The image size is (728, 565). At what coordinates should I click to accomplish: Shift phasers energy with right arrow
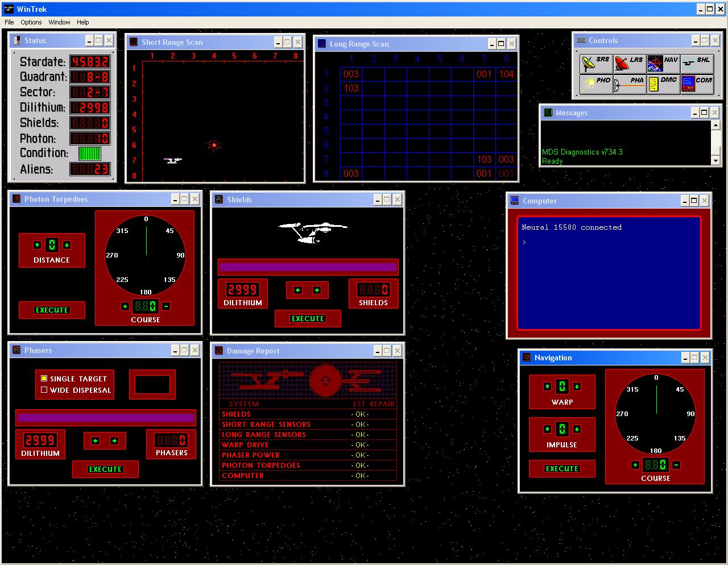114,441
